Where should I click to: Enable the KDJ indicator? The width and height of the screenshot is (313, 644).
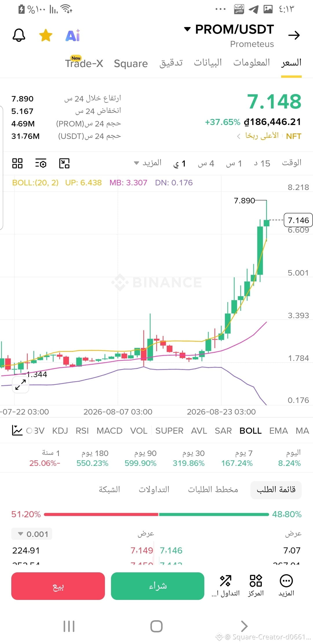[x=60, y=431]
